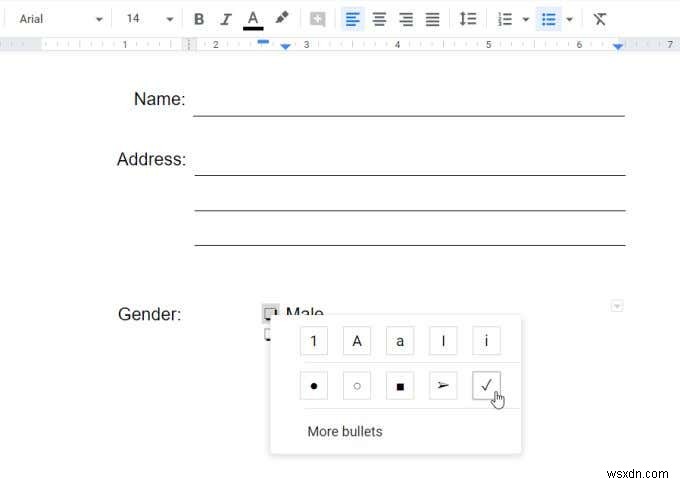Click the Add comment icon

[317, 19]
